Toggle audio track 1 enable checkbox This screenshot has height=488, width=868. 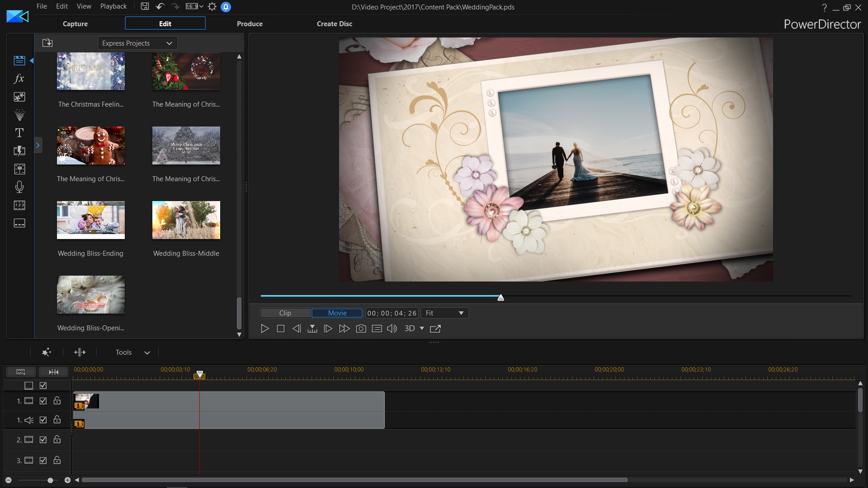pyautogui.click(x=43, y=420)
